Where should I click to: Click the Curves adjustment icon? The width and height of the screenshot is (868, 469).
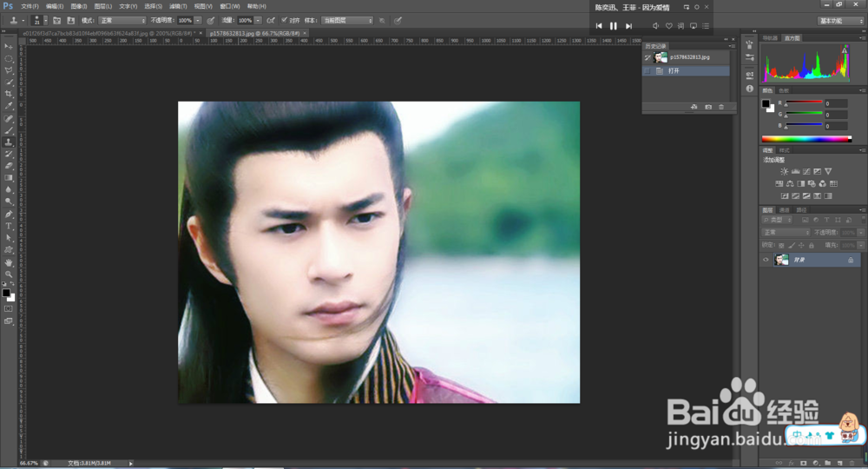tap(806, 172)
